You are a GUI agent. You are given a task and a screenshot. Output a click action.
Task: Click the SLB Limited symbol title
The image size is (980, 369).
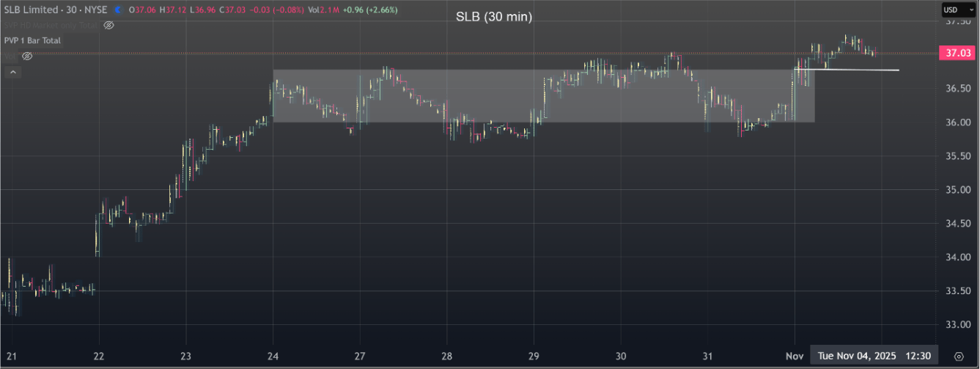click(31, 10)
